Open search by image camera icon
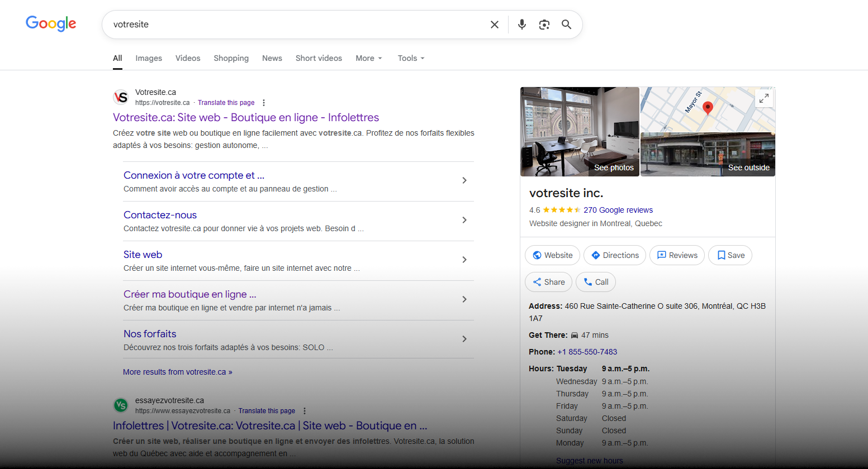 tap(544, 25)
